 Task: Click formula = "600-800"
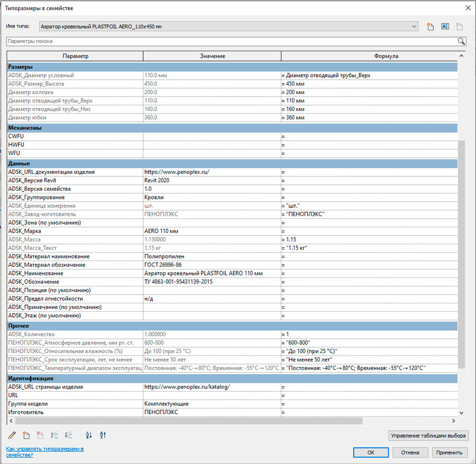point(369,342)
